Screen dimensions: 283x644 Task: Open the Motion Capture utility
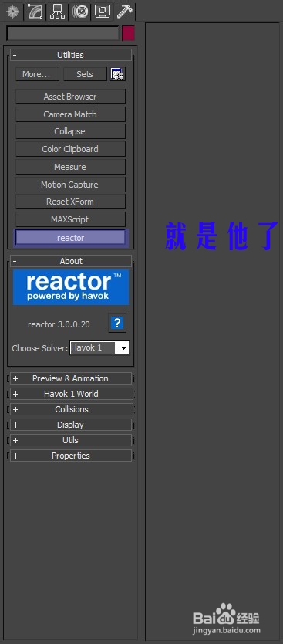point(70,185)
